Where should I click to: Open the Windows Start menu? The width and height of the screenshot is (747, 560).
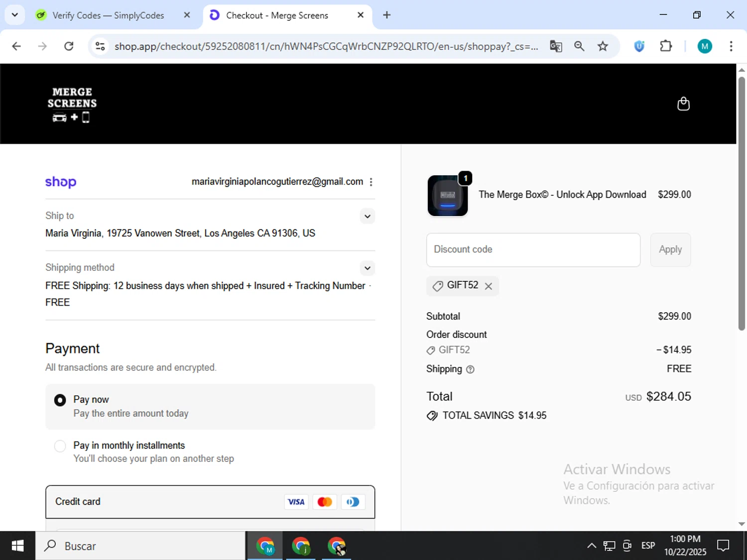[17, 546]
